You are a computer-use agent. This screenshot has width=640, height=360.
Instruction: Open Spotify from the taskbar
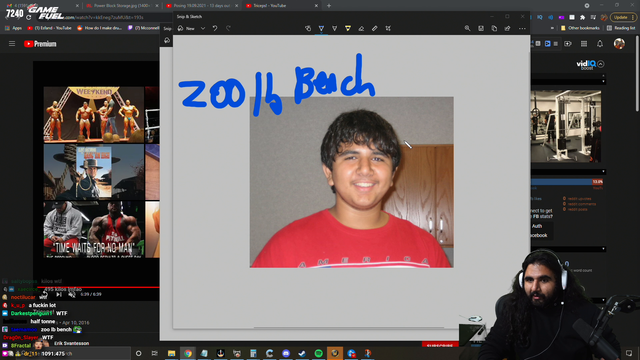pos(318,353)
